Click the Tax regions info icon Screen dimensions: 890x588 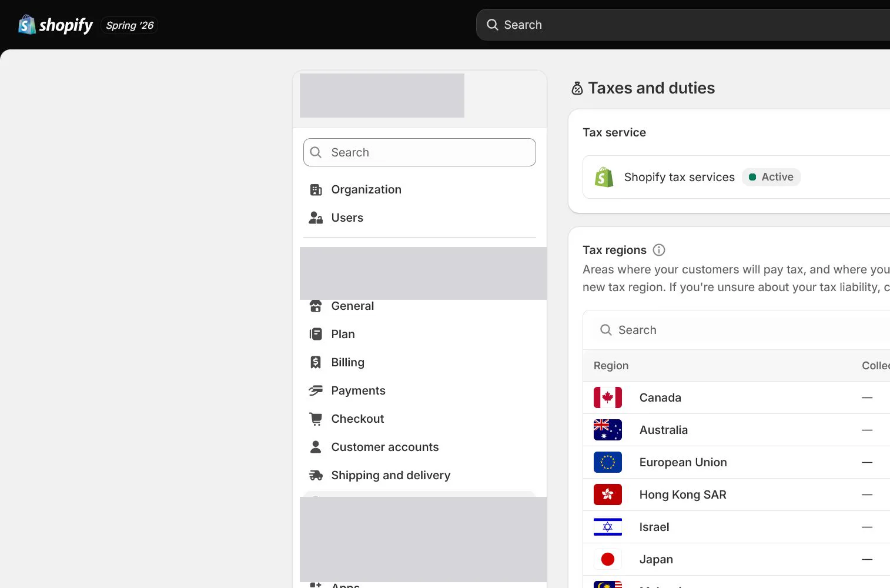(x=659, y=250)
